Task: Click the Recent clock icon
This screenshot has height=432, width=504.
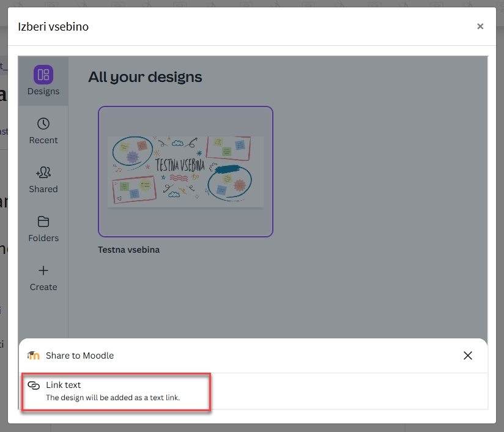Action: [43, 124]
